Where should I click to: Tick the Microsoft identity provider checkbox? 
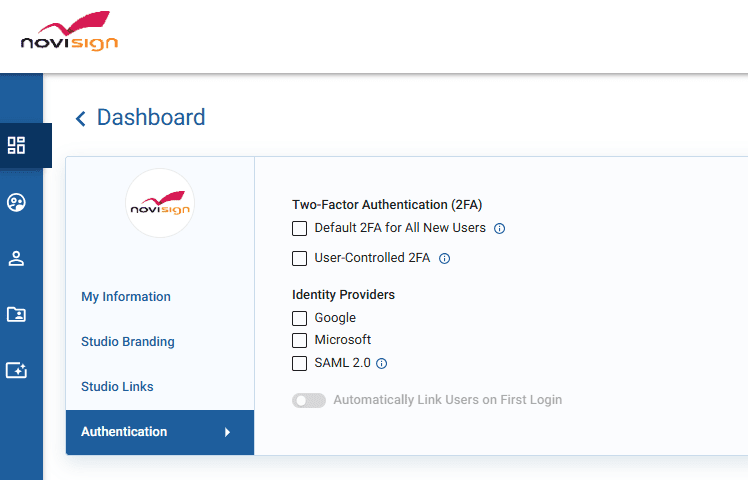click(x=300, y=340)
